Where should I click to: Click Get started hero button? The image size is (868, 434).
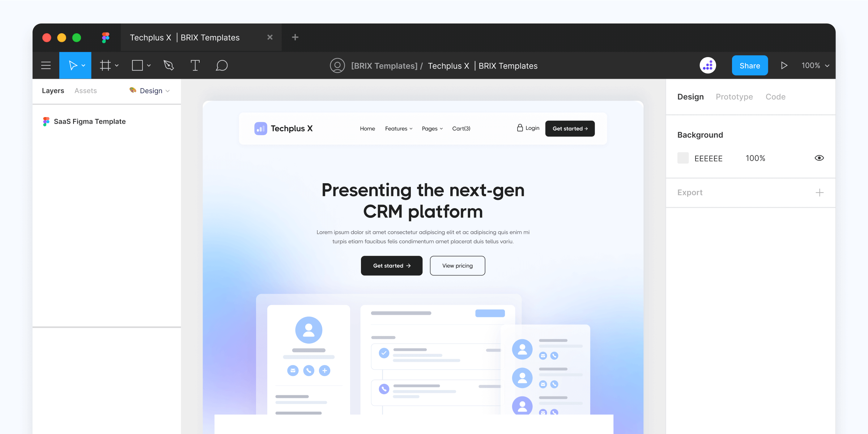tap(392, 265)
